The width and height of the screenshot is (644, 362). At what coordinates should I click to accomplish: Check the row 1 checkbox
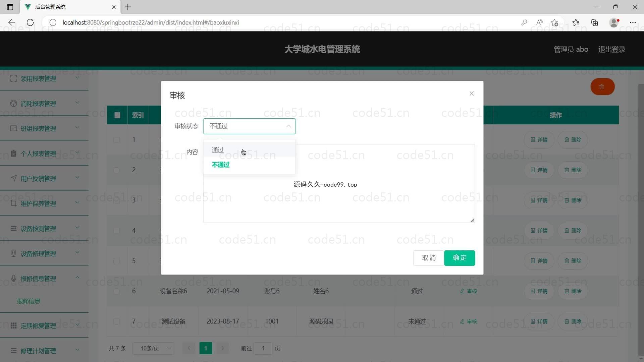pyautogui.click(x=116, y=140)
